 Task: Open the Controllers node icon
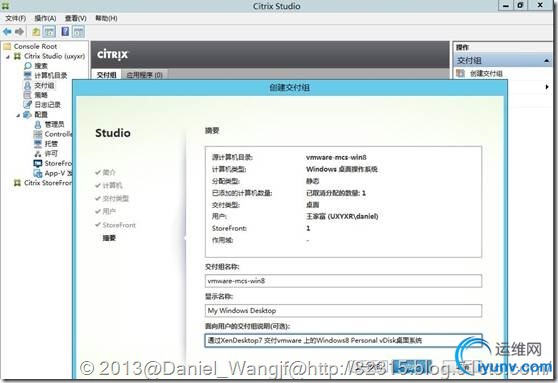38,134
